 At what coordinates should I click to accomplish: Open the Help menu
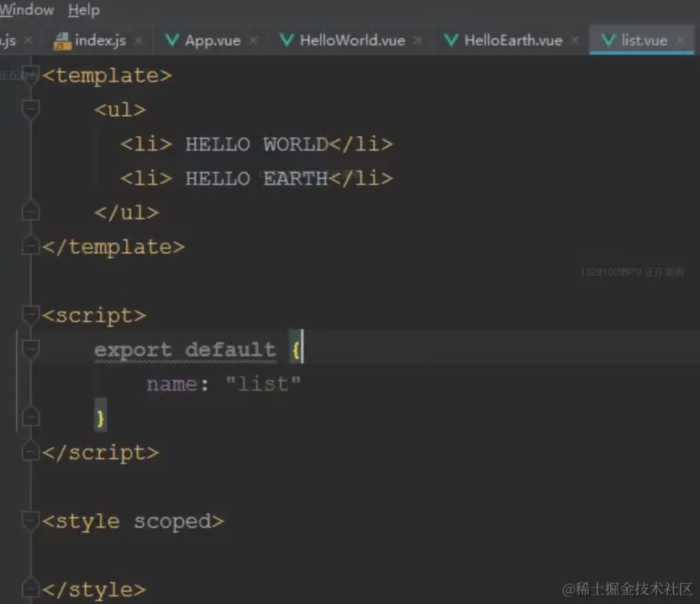click(84, 9)
